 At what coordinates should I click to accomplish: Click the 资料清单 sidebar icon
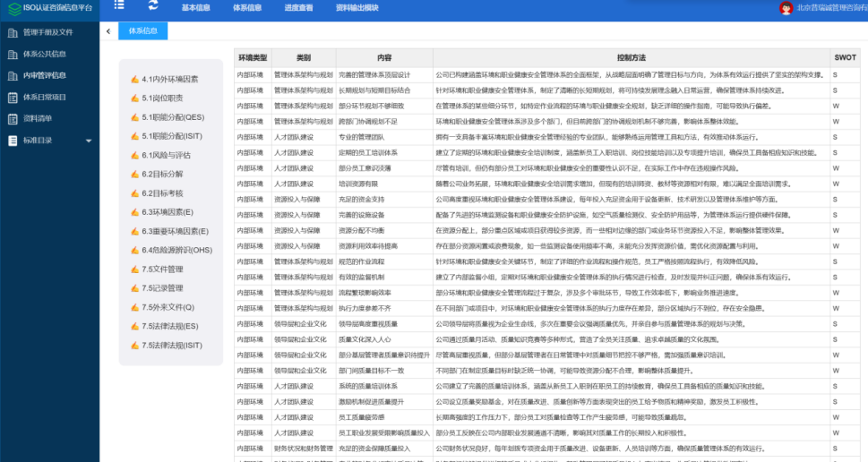[13, 119]
